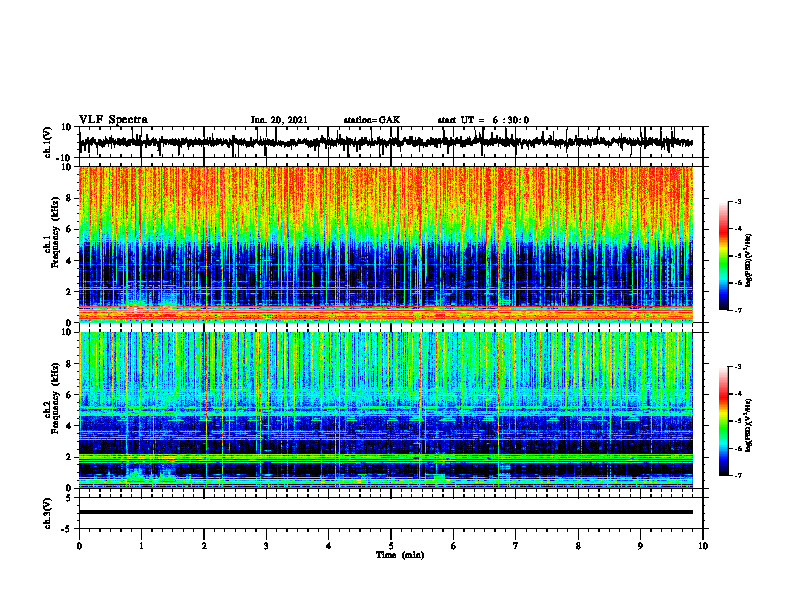The image size is (792, 612).
Task: Click the "-7" label on ch.2 colorbar
Action: pos(737,475)
